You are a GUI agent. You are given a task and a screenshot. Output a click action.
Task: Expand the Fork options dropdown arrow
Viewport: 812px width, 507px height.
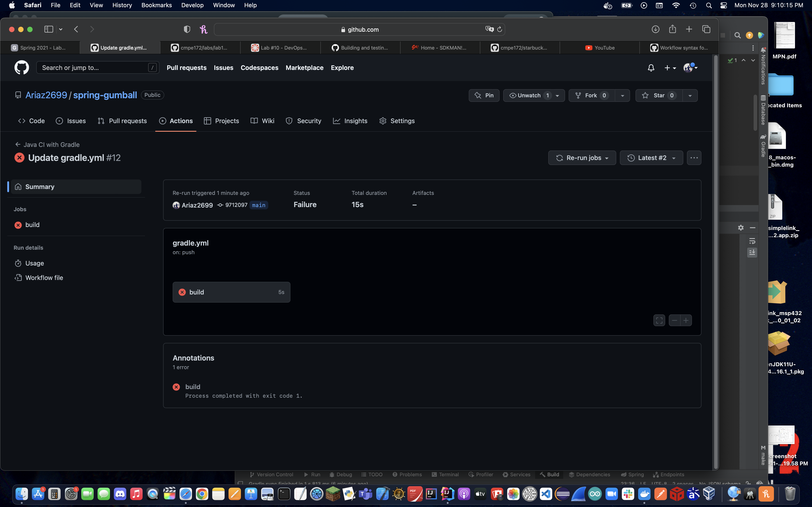pyautogui.click(x=622, y=96)
